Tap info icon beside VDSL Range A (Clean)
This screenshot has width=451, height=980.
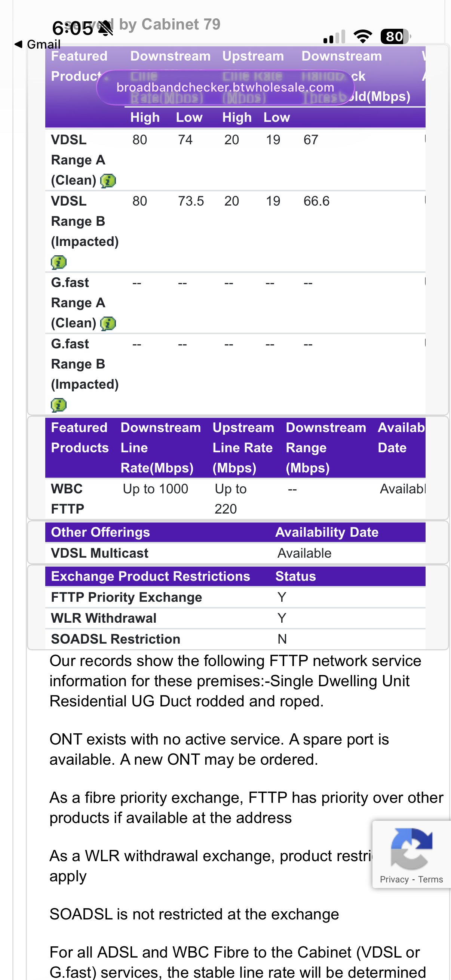[108, 181]
